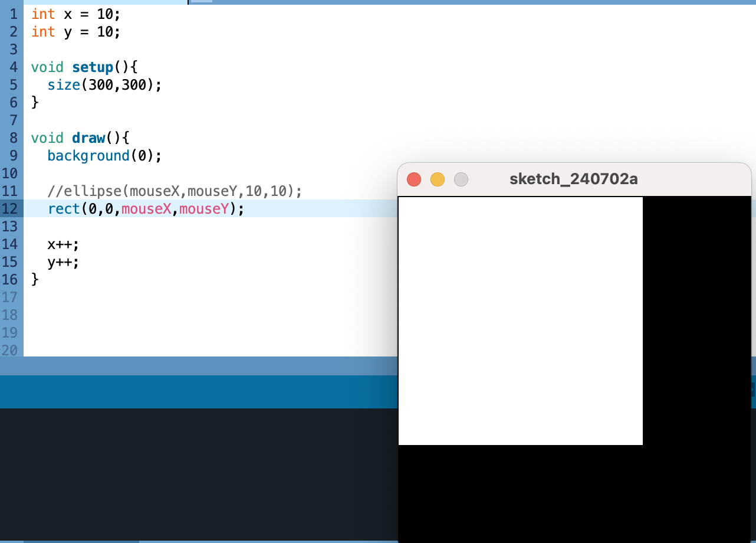Click the pink 'mouseY' argument in the rect call

[203, 209]
